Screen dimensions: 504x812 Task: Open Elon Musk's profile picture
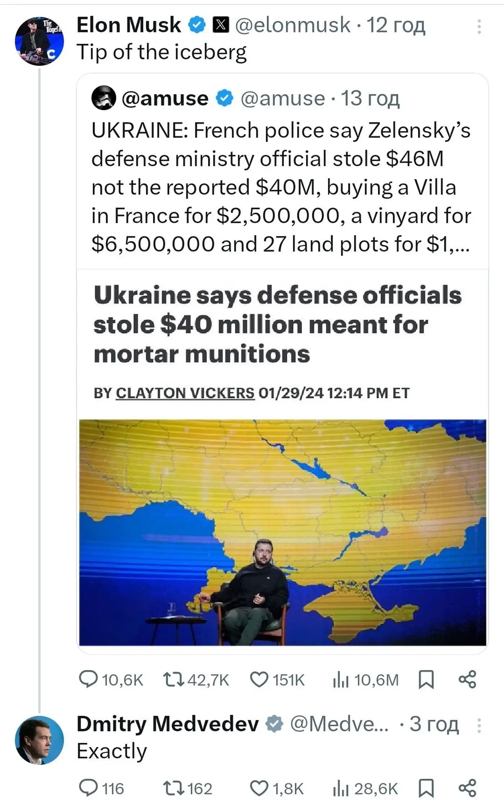coord(39,41)
